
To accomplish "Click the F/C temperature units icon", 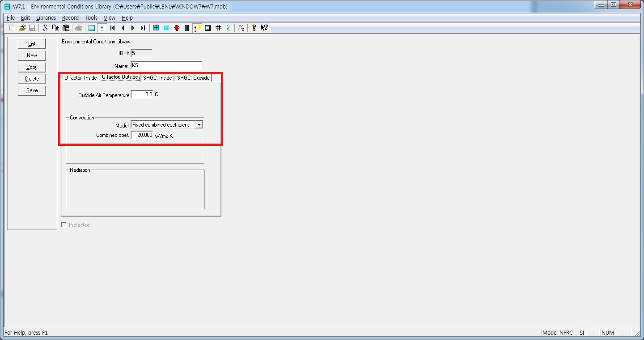I will click(x=241, y=28).
